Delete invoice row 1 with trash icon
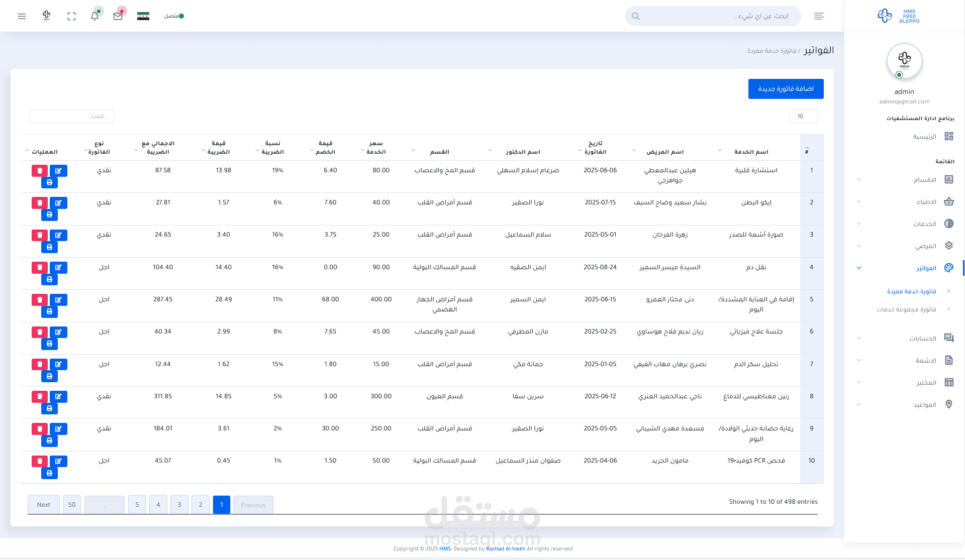Screen dimensions: 965x560 [x=40, y=171]
